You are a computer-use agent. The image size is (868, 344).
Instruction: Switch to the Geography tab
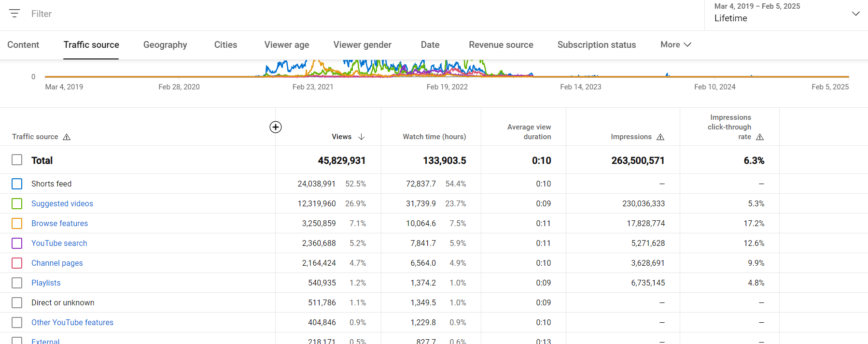165,45
